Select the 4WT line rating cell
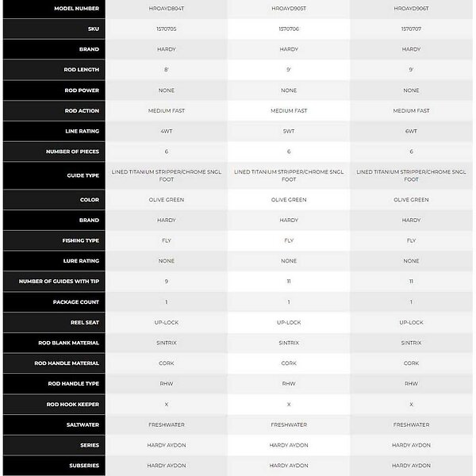The width and height of the screenshot is (476, 476). pyautogui.click(x=167, y=131)
